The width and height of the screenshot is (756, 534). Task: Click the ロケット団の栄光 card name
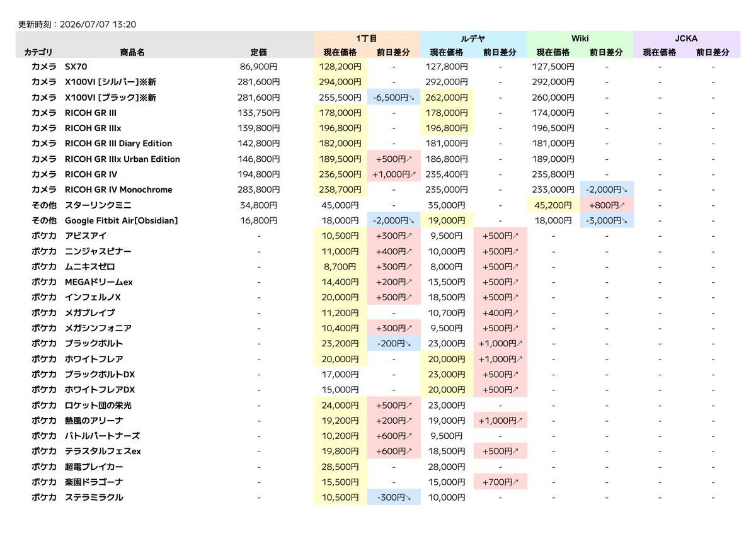tap(98, 406)
